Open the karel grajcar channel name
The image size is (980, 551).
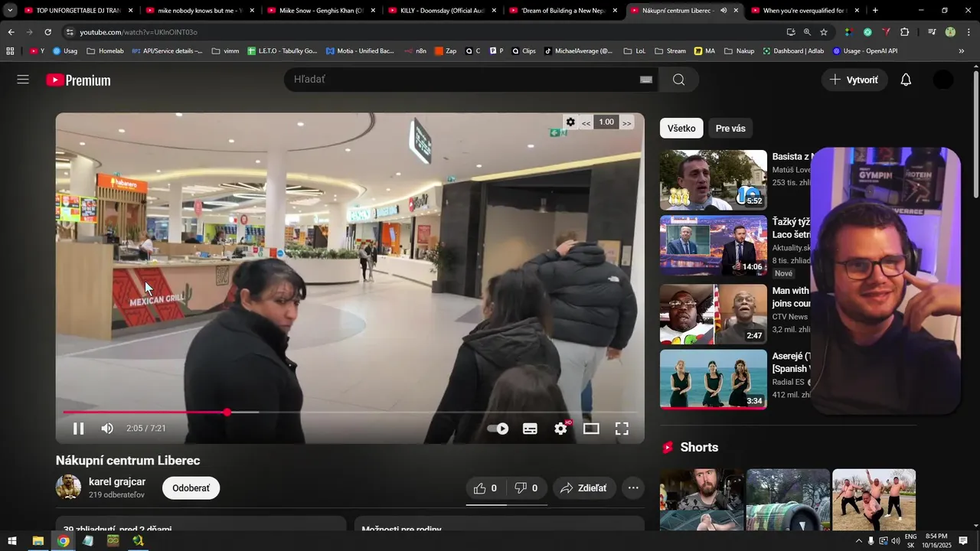[x=117, y=481]
